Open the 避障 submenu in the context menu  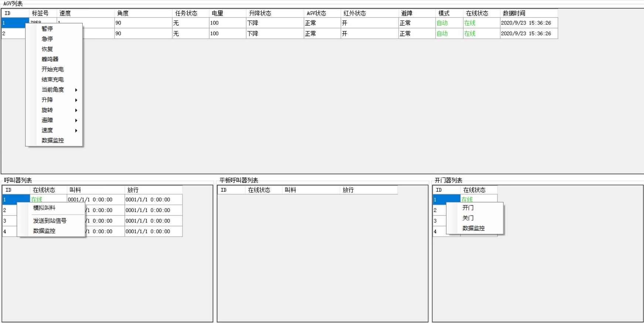54,120
